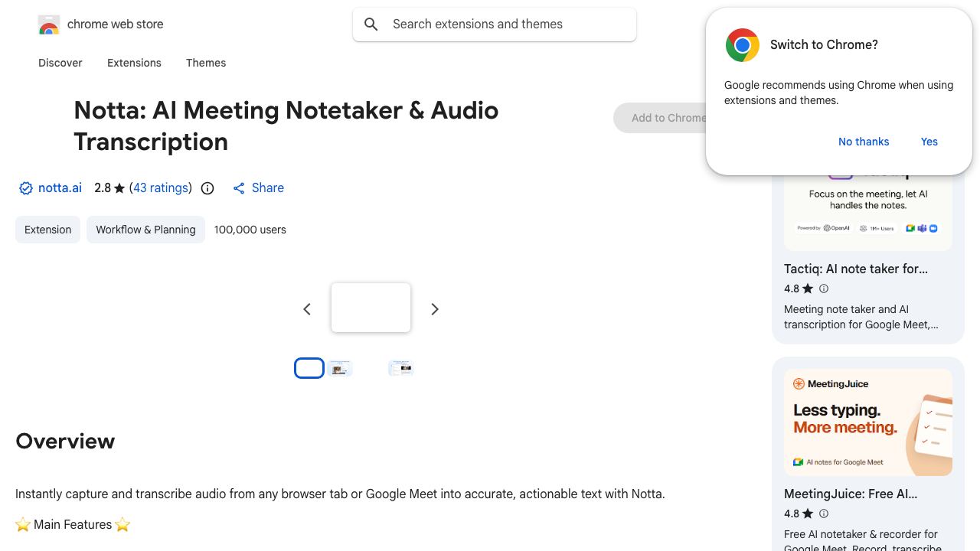This screenshot has width=980, height=551.
Task: Open the notta.ai publisher link
Action: (x=60, y=187)
